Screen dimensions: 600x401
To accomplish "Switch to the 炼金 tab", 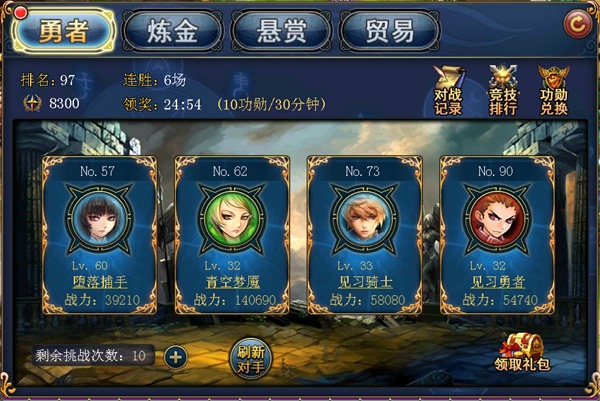I will tap(173, 31).
